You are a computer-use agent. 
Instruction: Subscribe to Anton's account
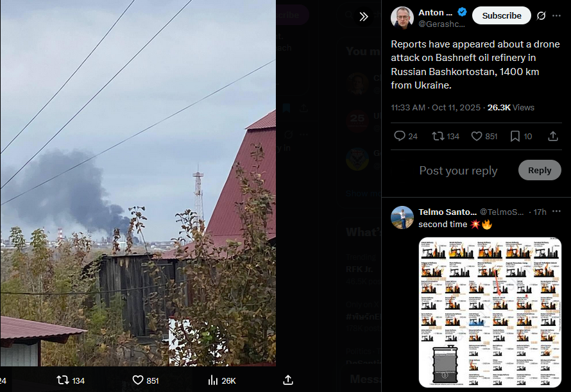502,15
